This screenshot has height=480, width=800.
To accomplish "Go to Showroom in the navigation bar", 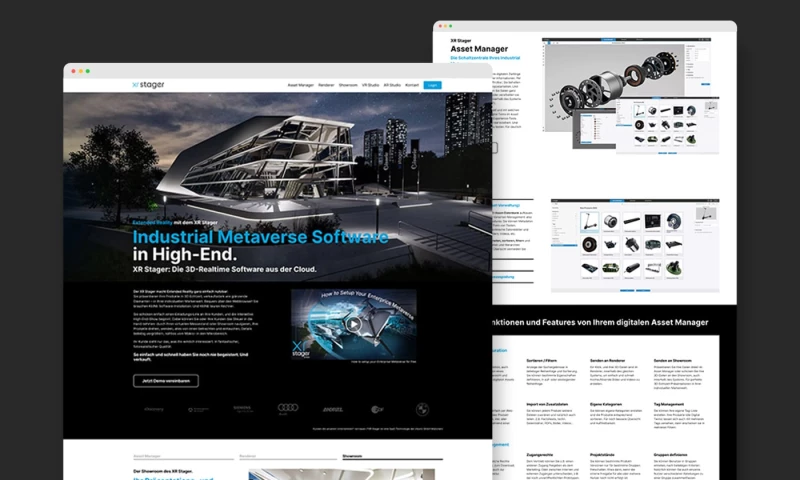I will (350, 86).
